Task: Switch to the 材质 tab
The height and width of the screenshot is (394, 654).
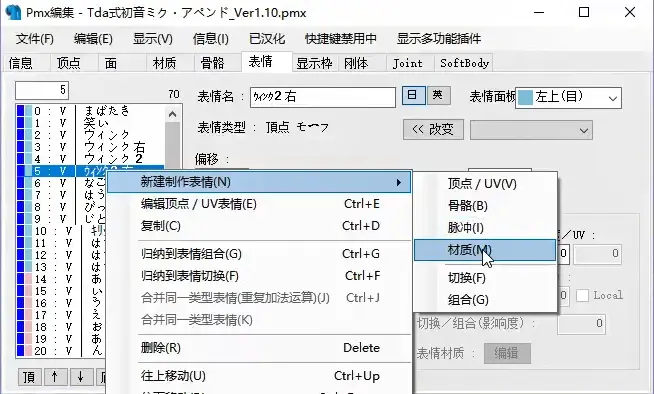Action: [x=170, y=63]
